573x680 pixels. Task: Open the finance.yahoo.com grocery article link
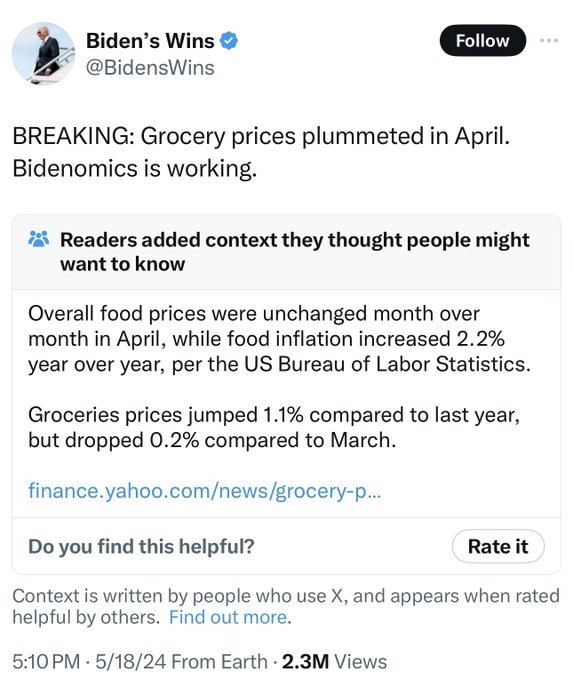pyautogui.click(x=204, y=491)
